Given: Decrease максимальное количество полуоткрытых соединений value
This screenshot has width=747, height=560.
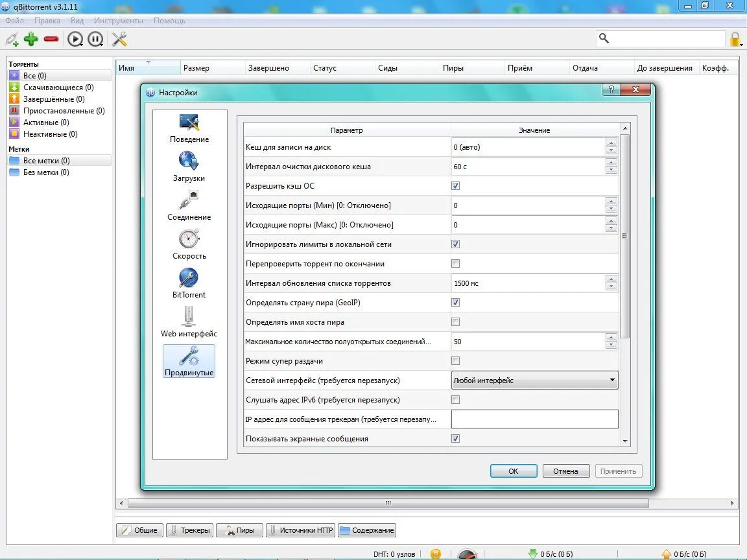Looking at the screenshot, I should (x=611, y=345).
